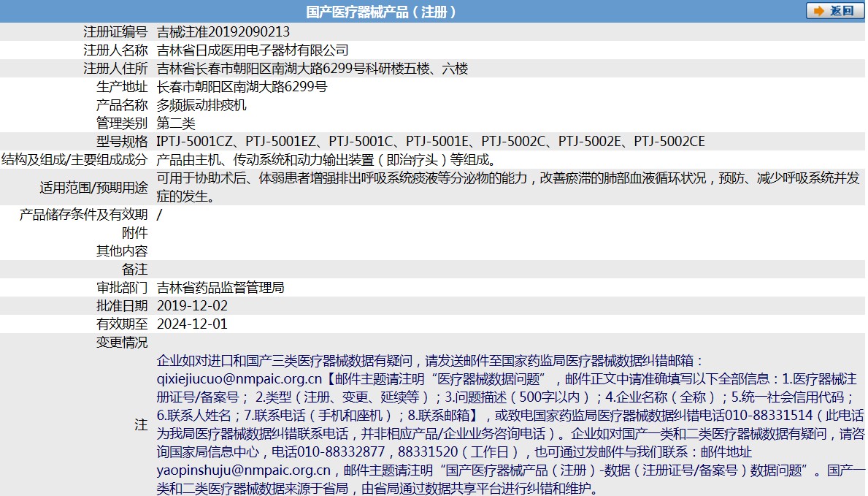Select the model list starting IPTJ-5001CZ

pyautogui.click(x=431, y=142)
